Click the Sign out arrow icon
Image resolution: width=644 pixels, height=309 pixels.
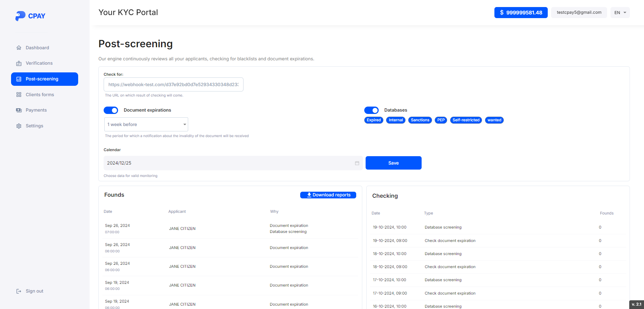coord(19,291)
